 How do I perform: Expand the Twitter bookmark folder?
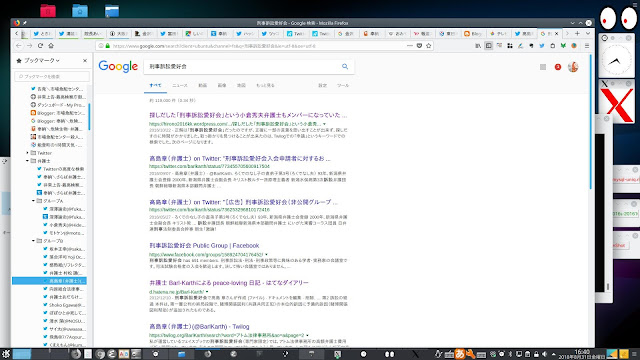pos(27,153)
